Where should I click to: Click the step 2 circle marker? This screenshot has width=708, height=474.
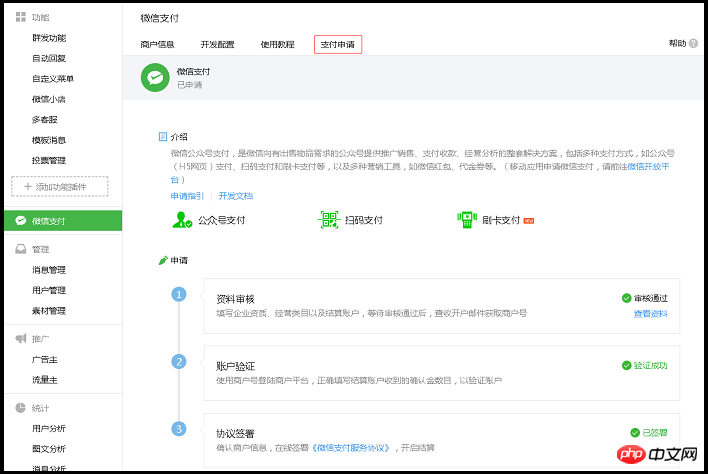(179, 362)
